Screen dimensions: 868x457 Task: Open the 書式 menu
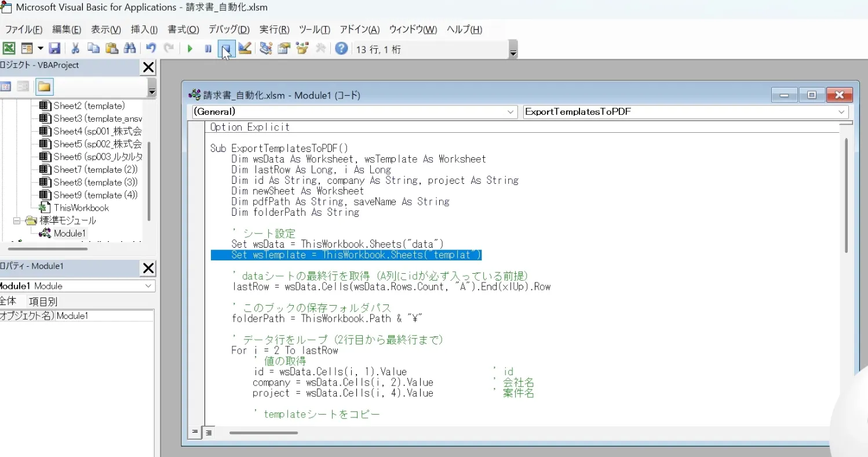[x=184, y=30]
